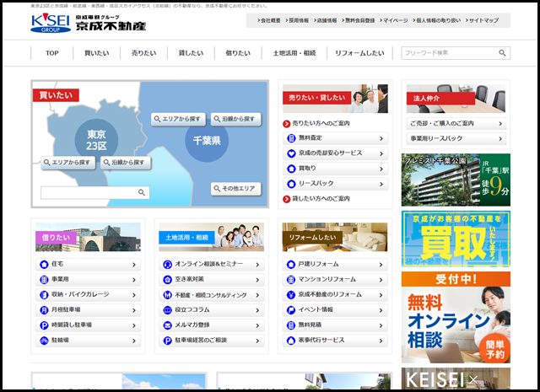Open the 無料オンライン相談 banner
Viewport: 540px width, 392px height.
click(456, 317)
